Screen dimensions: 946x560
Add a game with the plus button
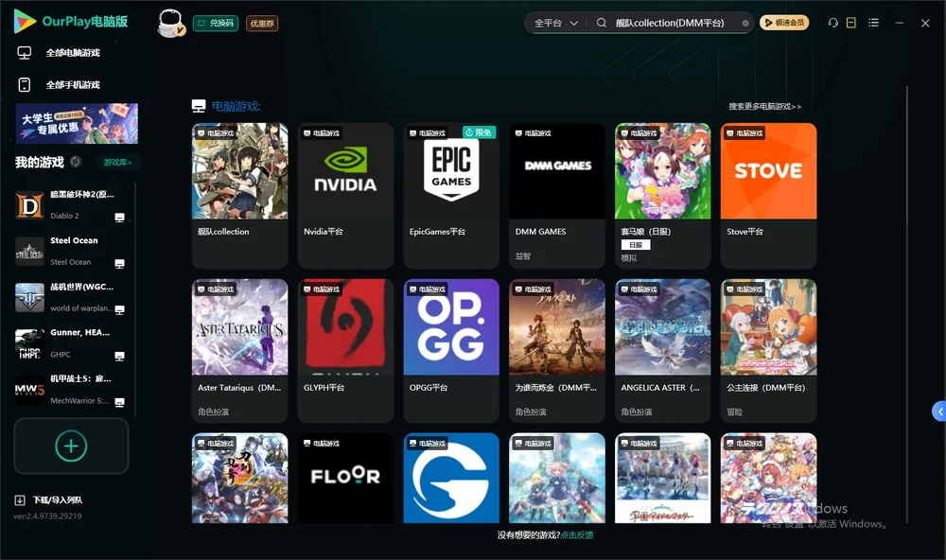71,446
